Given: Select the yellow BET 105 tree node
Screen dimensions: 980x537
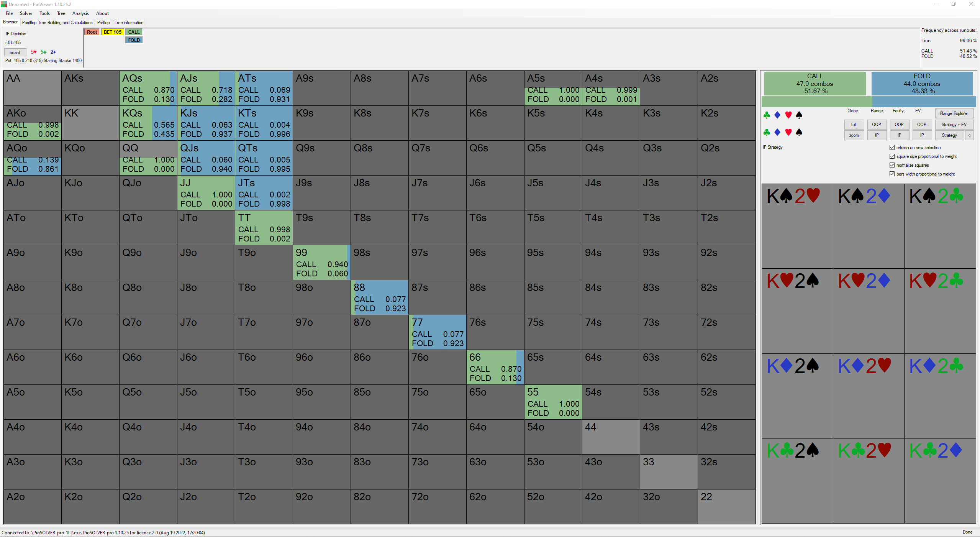Looking at the screenshot, I should 112,32.
